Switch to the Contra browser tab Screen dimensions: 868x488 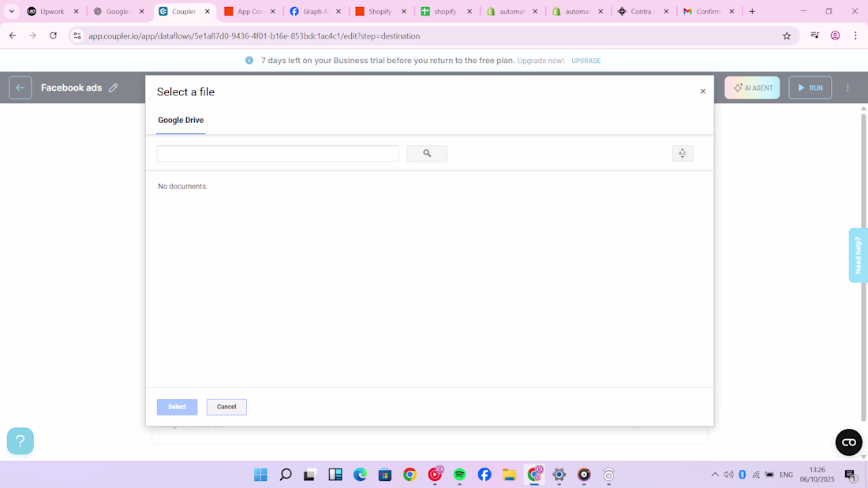pos(642,11)
